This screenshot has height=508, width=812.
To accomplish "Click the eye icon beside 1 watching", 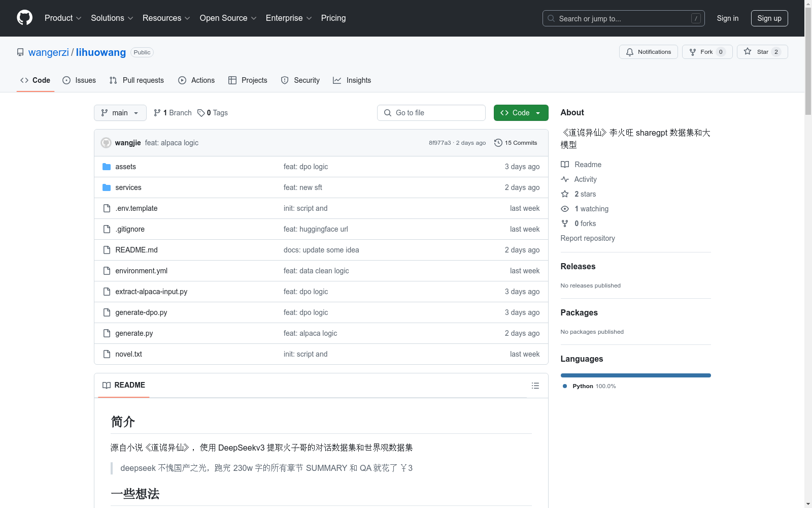I will (x=565, y=209).
